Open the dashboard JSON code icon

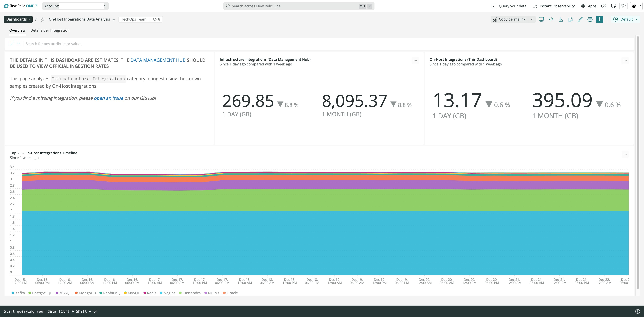click(551, 19)
